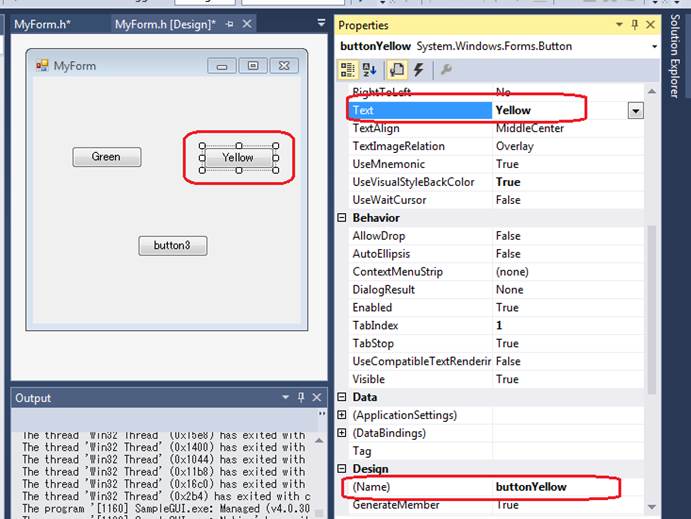Screen dimensions: 691x519
Task: Expand the (DataBindings) property node
Action: 342,433
